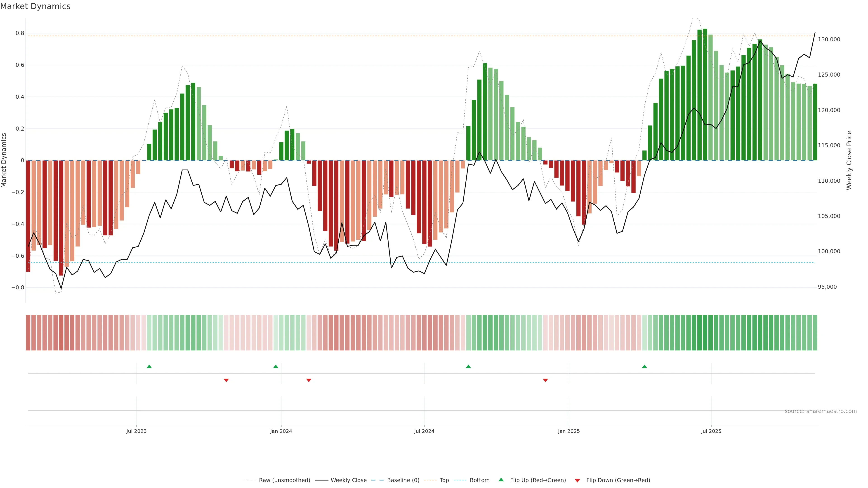The image size is (868, 488).
Task: Click the green flip-up marker near Jan 2024
Action: click(276, 366)
